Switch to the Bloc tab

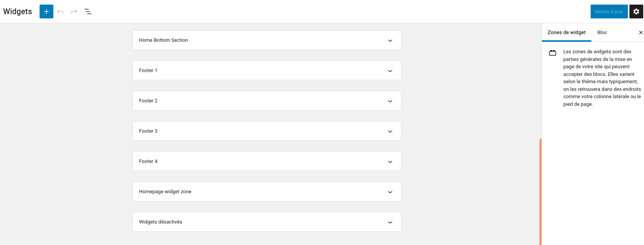pos(602,33)
